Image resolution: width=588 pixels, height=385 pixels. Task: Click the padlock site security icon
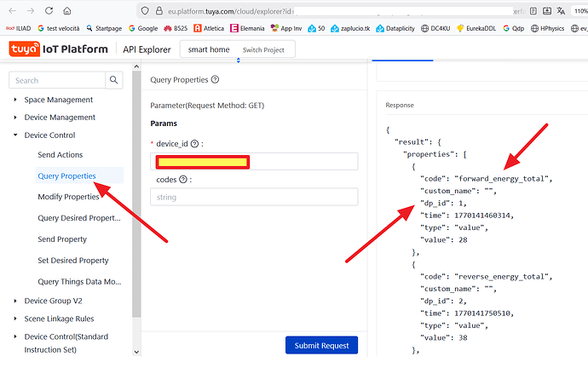coord(159,11)
